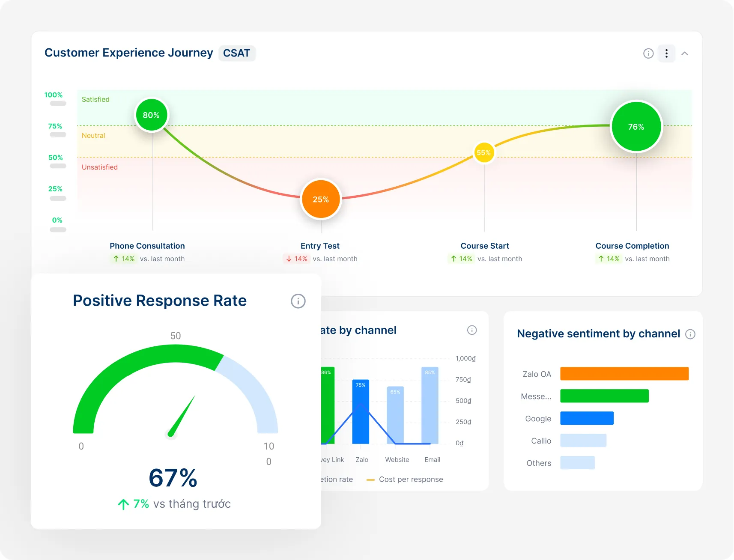Screen dimensions: 734x560
Task: Click the Phone Consultation stage label
Action: [x=147, y=246]
